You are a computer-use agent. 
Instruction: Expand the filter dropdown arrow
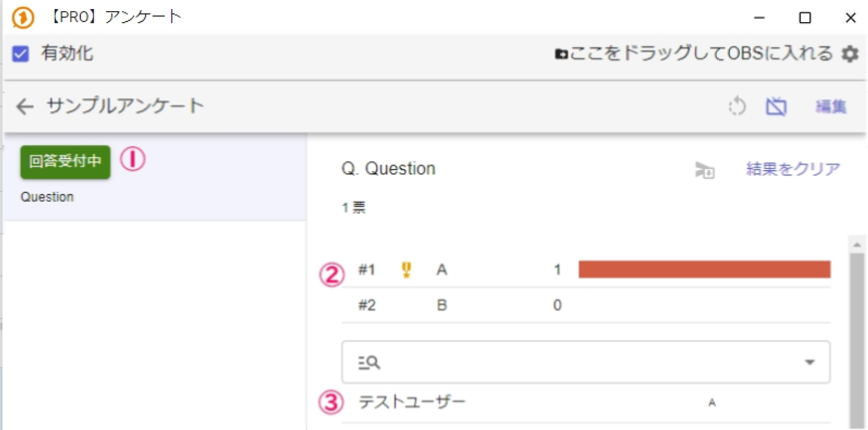pyautogui.click(x=810, y=362)
